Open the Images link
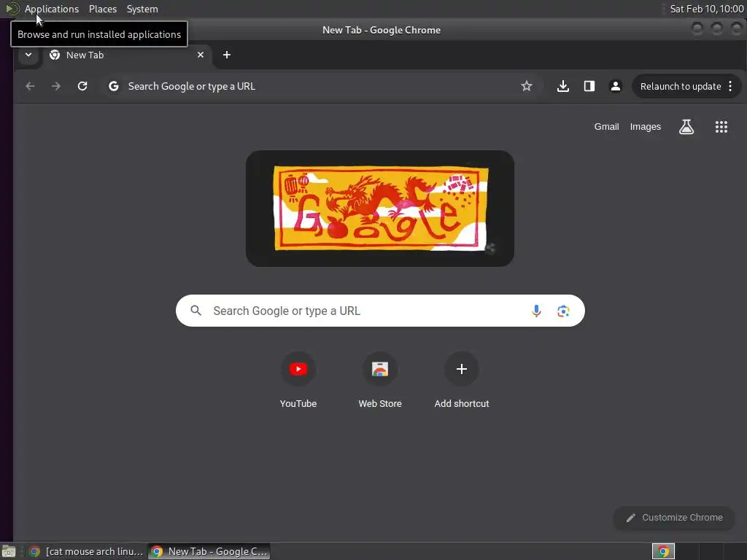This screenshot has width=747, height=560. pyautogui.click(x=645, y=127)
